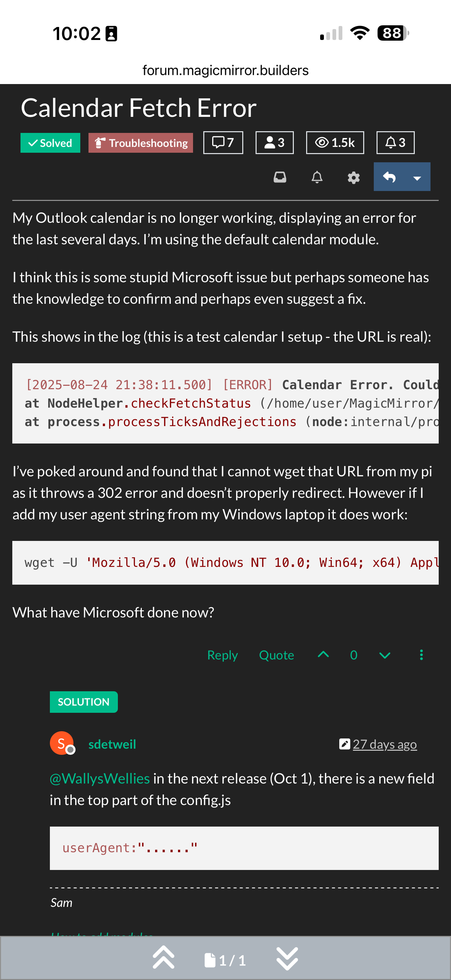The height and width of the screenshot is (980, 451).
Task: Open the post options three-dot menu
Action: [x=421, y=655]
